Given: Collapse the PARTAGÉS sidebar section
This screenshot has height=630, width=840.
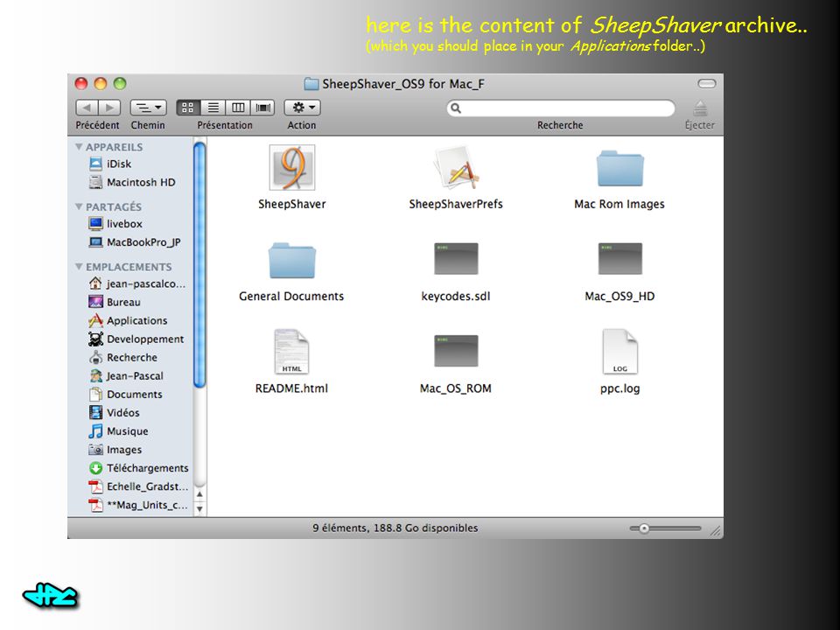Looking at the screenshot, I should (79, 206).
